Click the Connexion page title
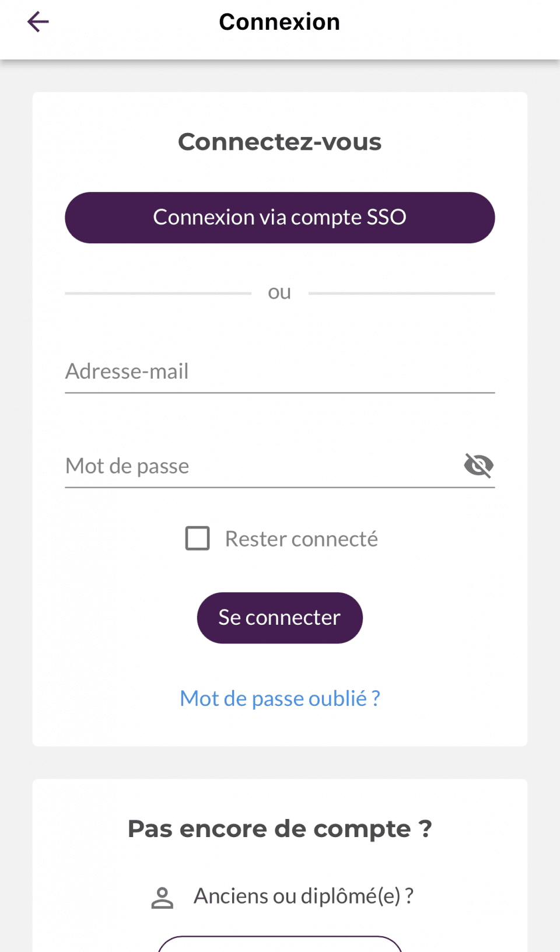The image size is (560, 952). pyautogui.click(x=279, y=22)
